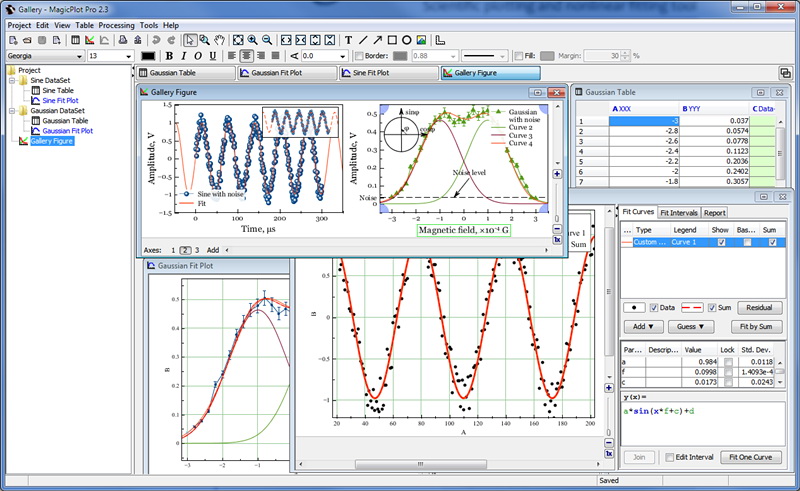Click the black text color swatch
Viewport: 800px width, 491px height.
tap(150, 56)
